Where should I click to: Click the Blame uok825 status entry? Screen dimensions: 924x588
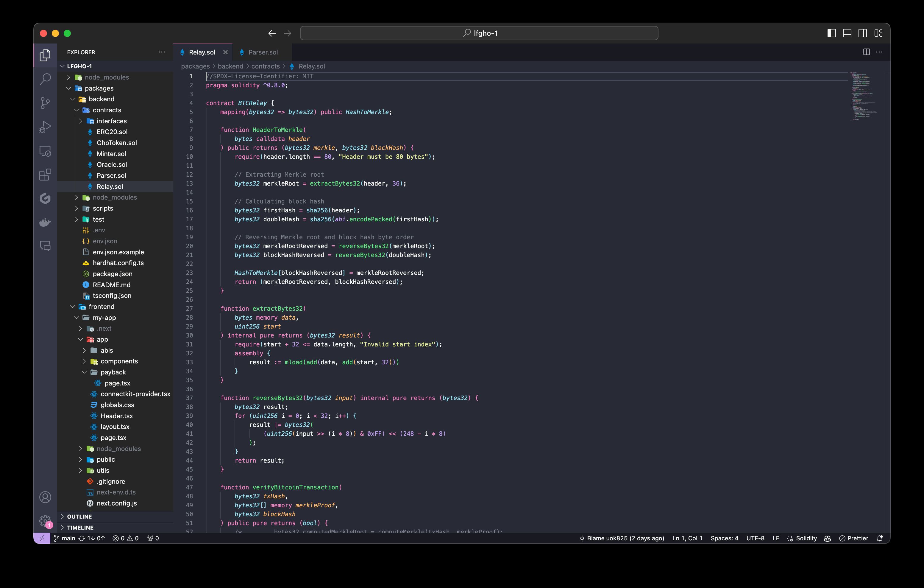tap(622, 539)
